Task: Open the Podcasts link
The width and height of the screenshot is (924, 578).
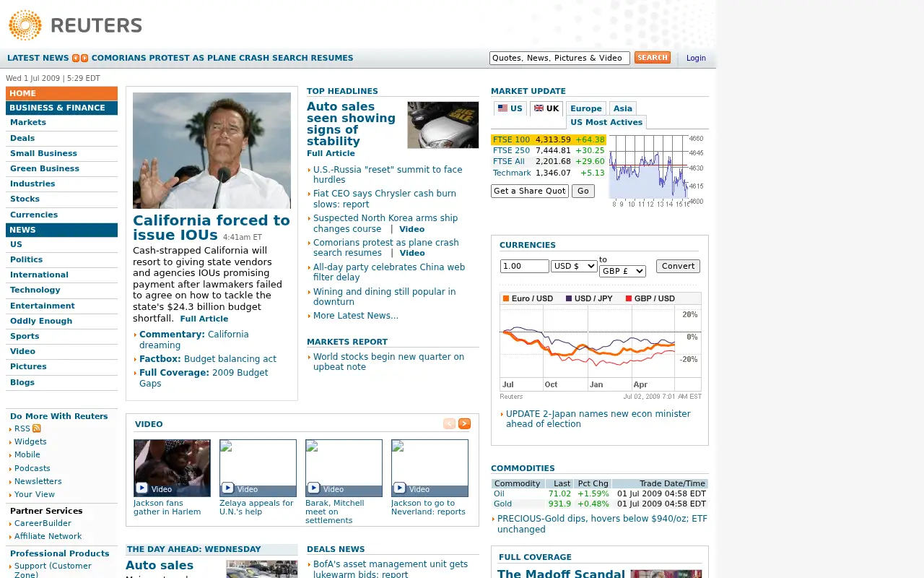Action: coord(32,468)
